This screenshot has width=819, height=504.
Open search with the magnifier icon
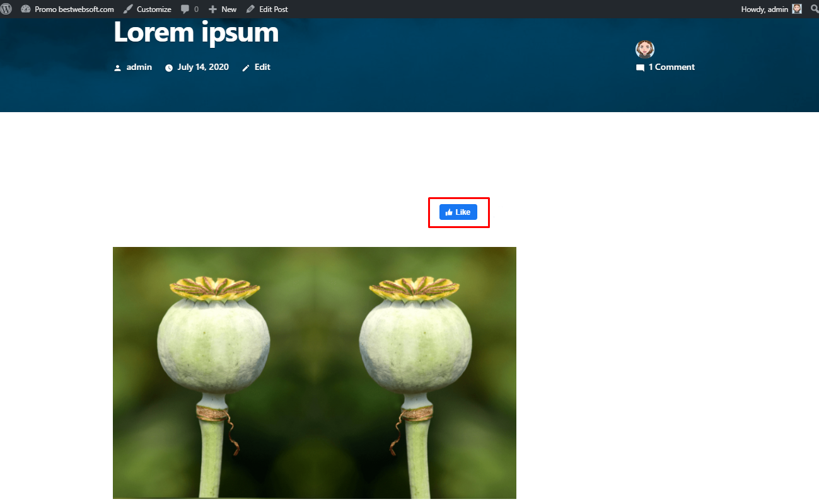point(813,9)
